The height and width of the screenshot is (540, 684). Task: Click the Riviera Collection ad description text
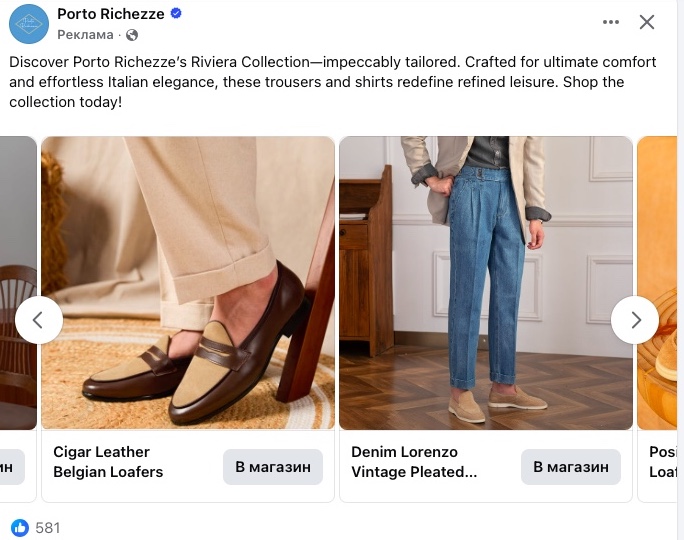[332, 82]
